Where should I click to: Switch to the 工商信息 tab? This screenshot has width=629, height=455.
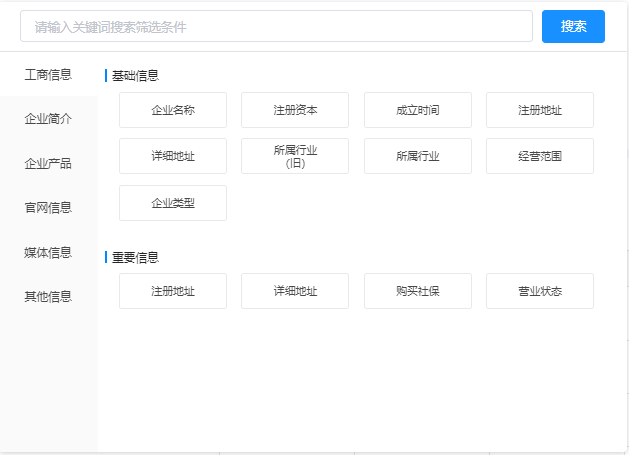[x=48, y=74]
